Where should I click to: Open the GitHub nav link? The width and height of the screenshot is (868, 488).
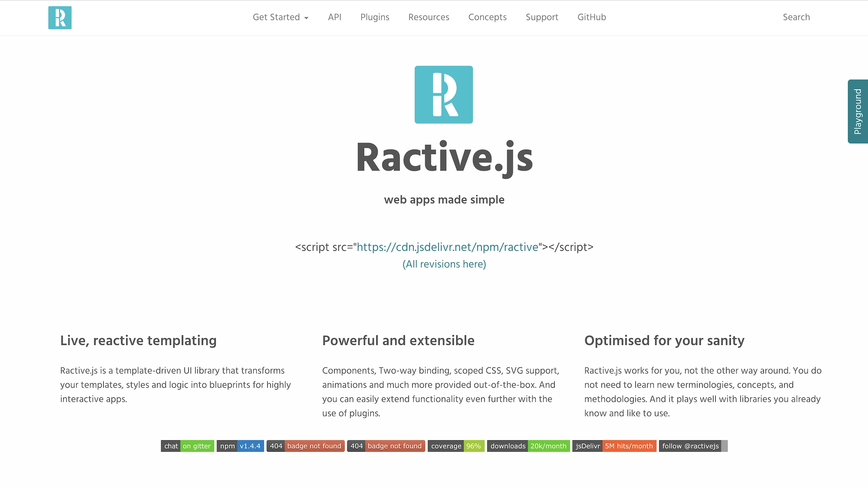(592, 17)
